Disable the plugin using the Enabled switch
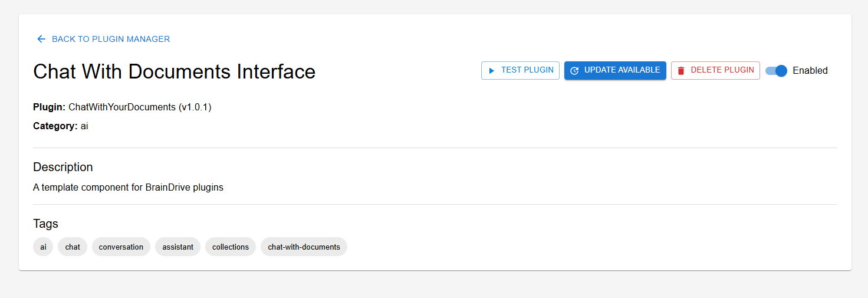Image resolution: width=868 pixels, height=298 pixels. pos(777,71)
